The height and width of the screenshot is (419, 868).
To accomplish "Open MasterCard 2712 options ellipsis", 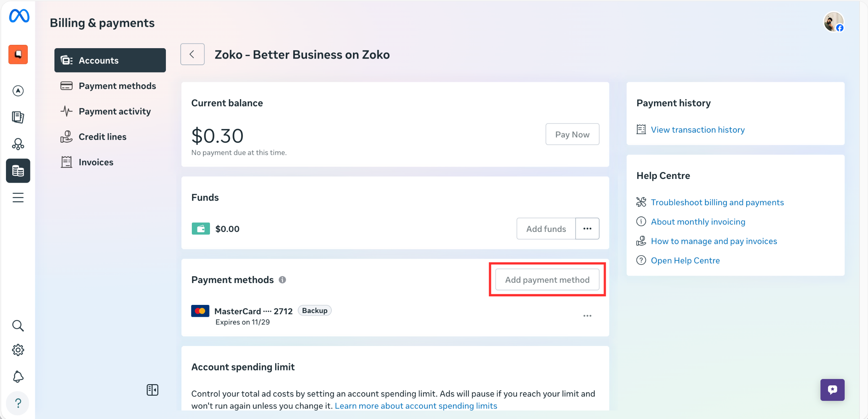I will (x=587, y=316).
